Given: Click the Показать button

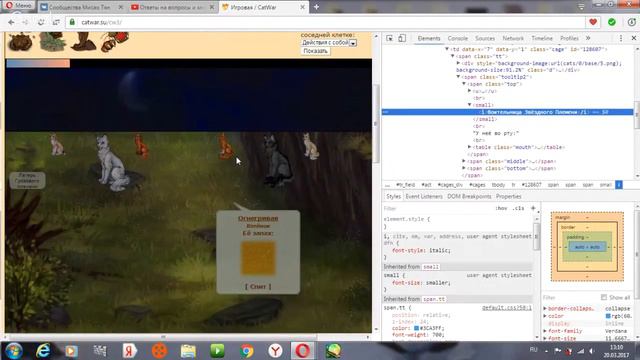Looking at the screenshot, I should 315,51.
